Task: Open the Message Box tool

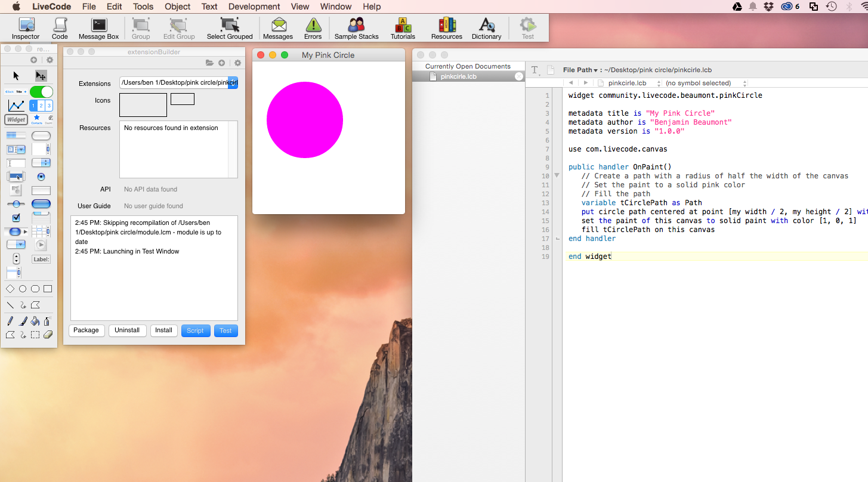Action: click(99, 28)
